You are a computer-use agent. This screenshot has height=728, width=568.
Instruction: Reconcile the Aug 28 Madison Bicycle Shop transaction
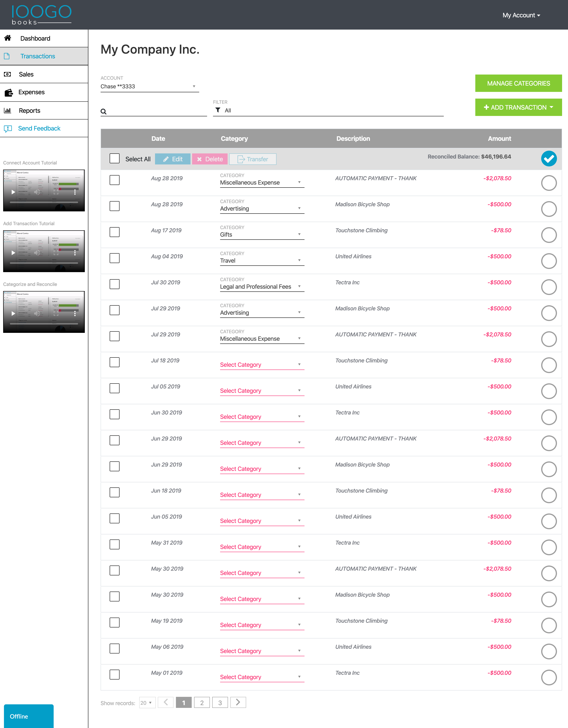(x=549, y=209)
